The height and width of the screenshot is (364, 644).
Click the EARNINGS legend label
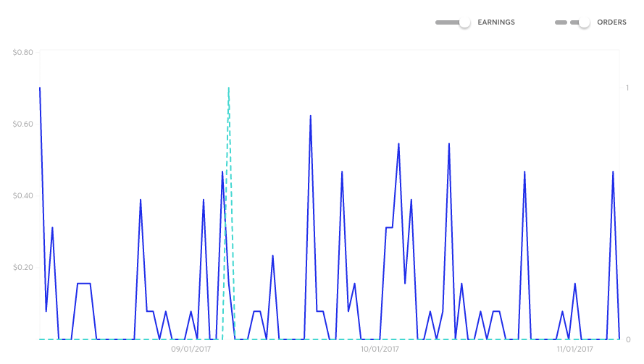(496, 22)
